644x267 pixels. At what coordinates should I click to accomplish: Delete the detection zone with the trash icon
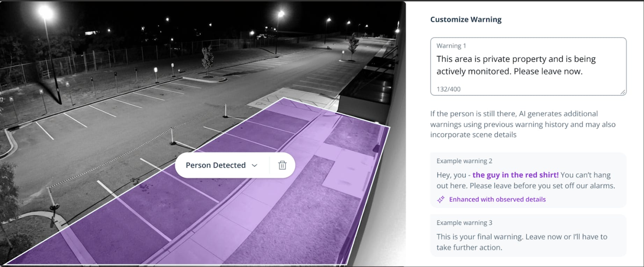coord(282,165)
